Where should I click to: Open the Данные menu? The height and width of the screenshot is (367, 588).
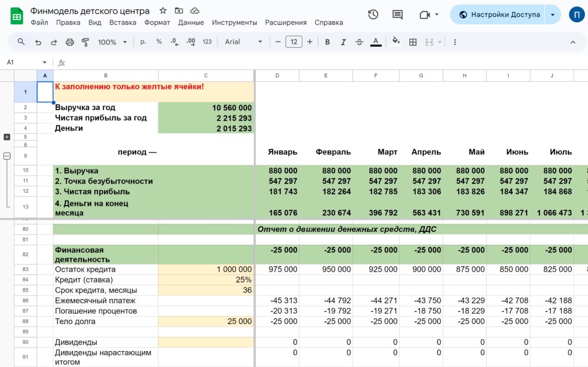pos(191,22)
